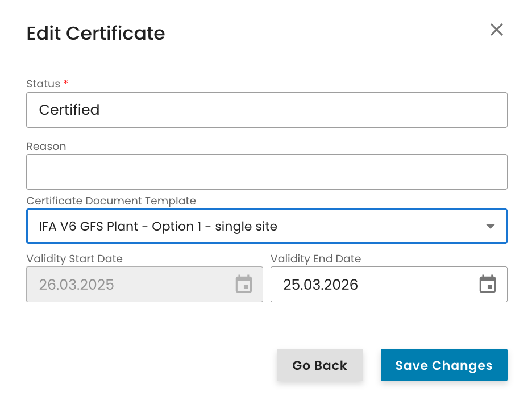Click the Status field label
Image resolution: width=532 pixels, height=409 pixels.
pyautogui.click(x=43, y=84)
